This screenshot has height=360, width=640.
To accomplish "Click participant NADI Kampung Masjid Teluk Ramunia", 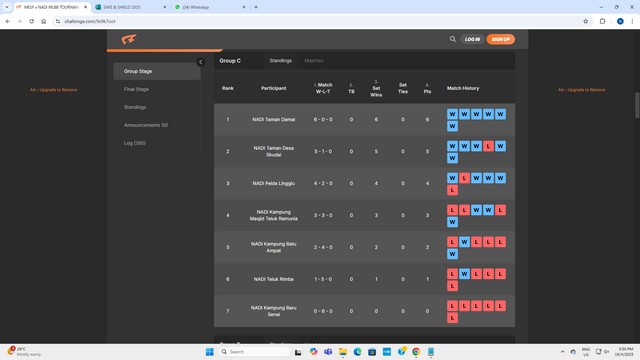I will [273, 215].
